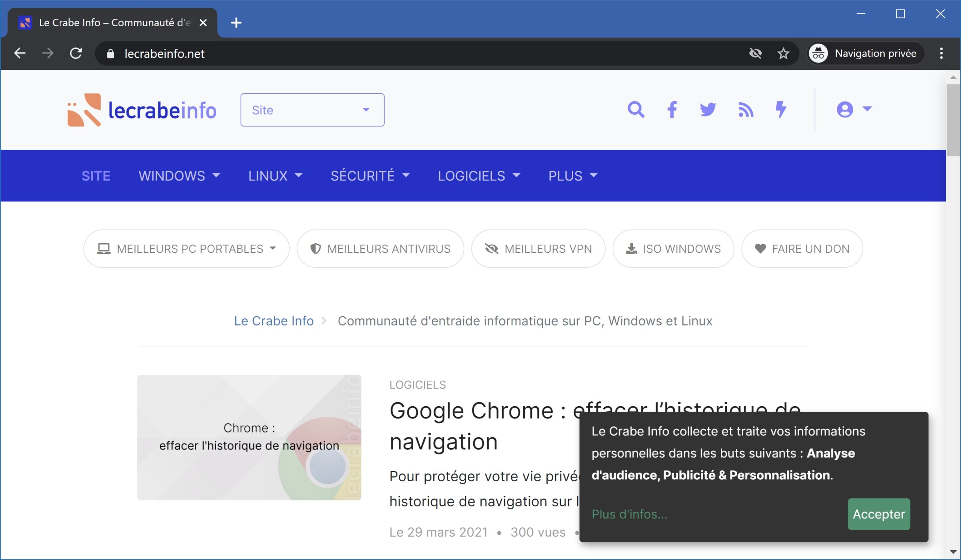
Task: Click the page vertical scrollbar thumb
Action: coord(953,120)
